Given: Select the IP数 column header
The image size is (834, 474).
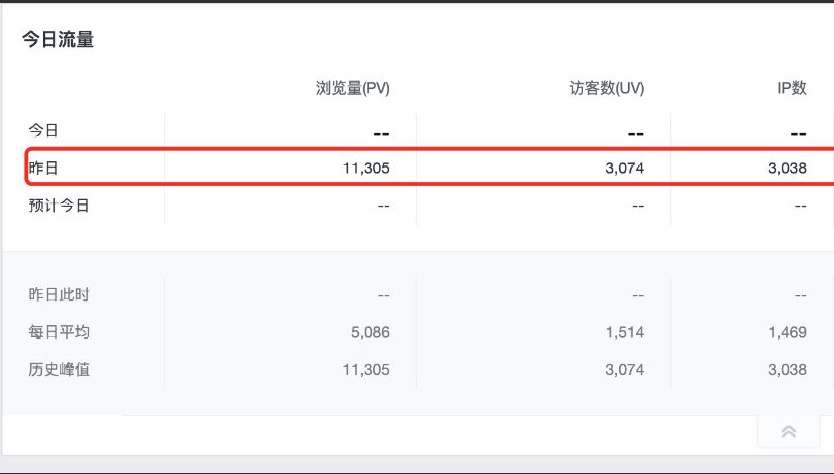Looking at the screenshot, I should (791, 88).
